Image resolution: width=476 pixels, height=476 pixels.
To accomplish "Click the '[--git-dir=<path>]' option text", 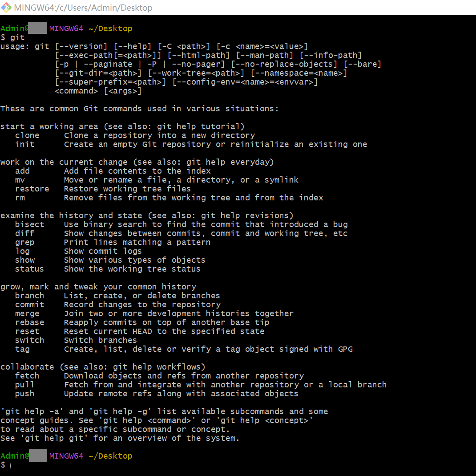I will (x=98, y=73).
